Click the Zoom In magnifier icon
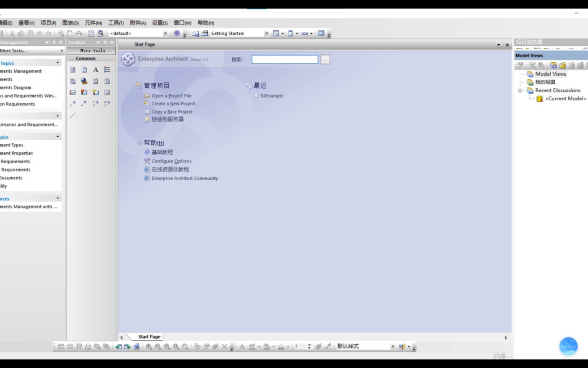588x368 pixels. pyautogui.click(x=149, y=347)
